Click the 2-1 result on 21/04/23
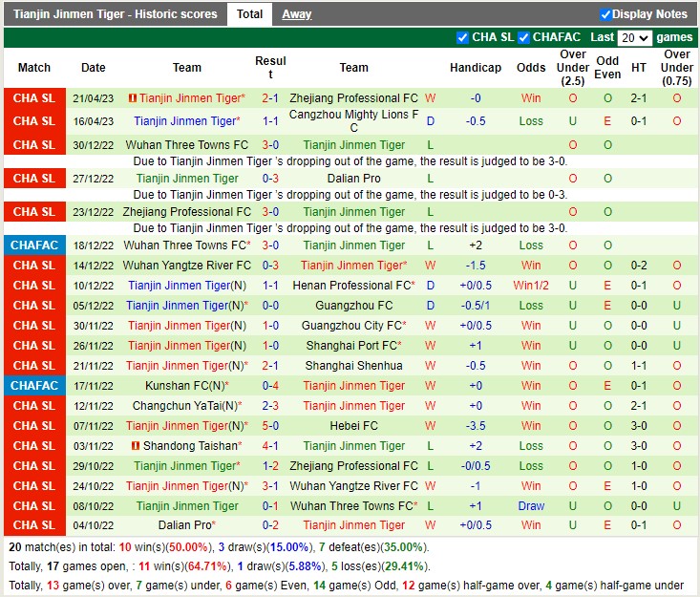Screen dimensions: 700x597 (x=270, y=98)
